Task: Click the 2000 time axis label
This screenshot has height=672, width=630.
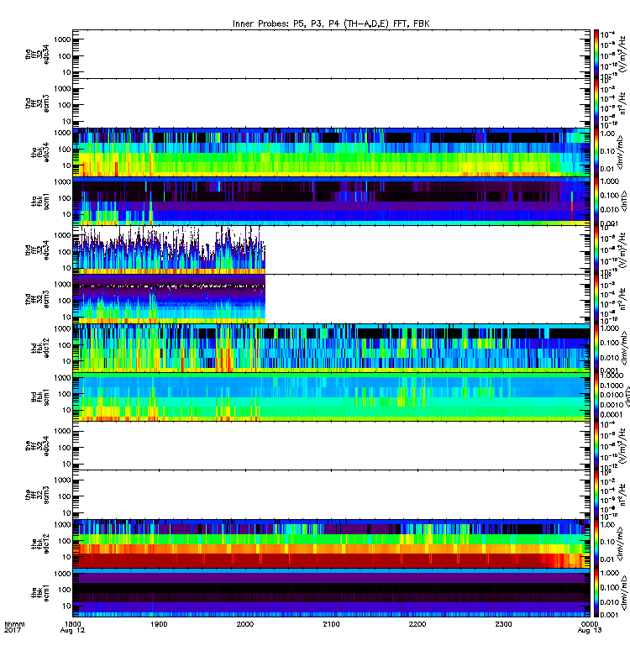Action: click(244, 624)
